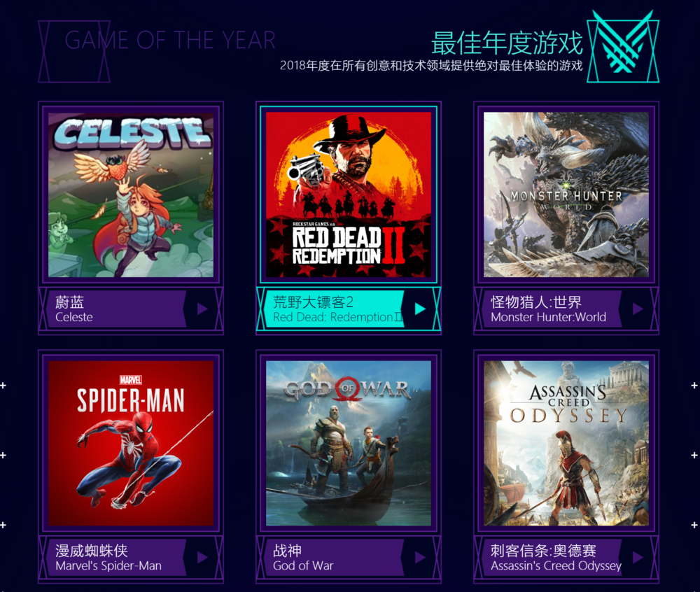Image resolution: width=700 pixels, height=592 pixels.
Task: Click the play arrow next to Celeste
Action: pos(202,309)
